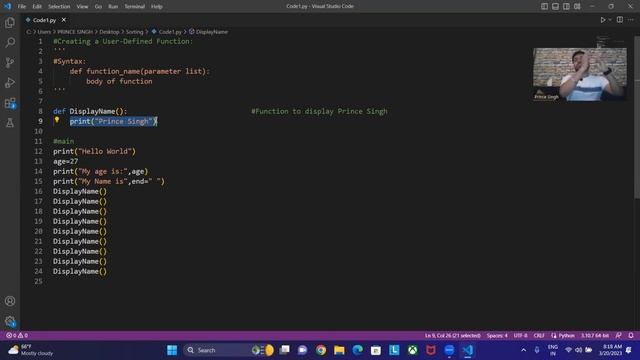Screen dimensions: 640x360
Task: Open the Terminal menu
Action: (134, 6)
